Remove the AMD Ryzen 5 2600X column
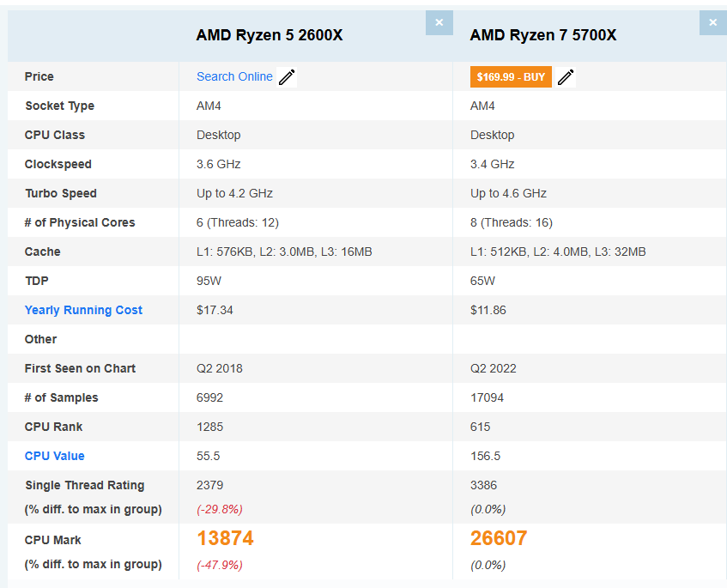Viewport: 727px width, 588px height. [x=439, y=22]
